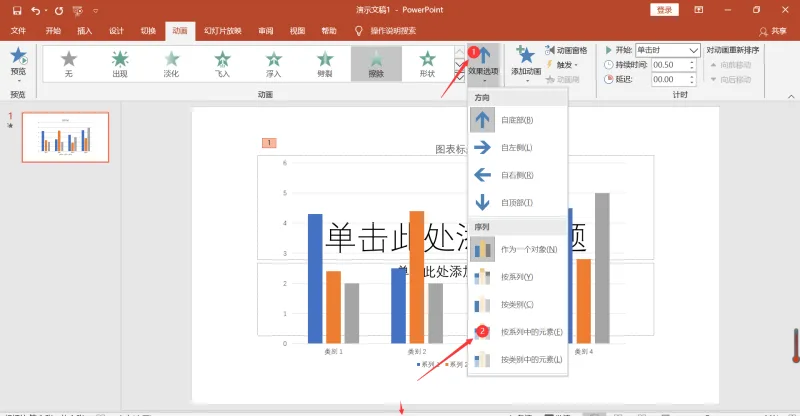Apply the 劈裂 animation effect
The image size is (800, 416).
tap(325, 63)
